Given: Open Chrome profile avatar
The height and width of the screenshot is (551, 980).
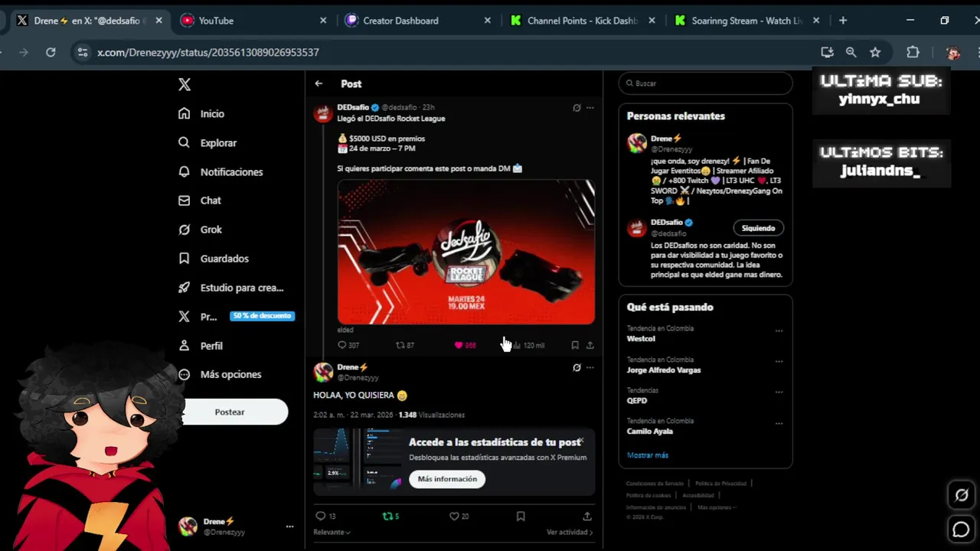Looking at the screenshot, I should tap(952, 52).
